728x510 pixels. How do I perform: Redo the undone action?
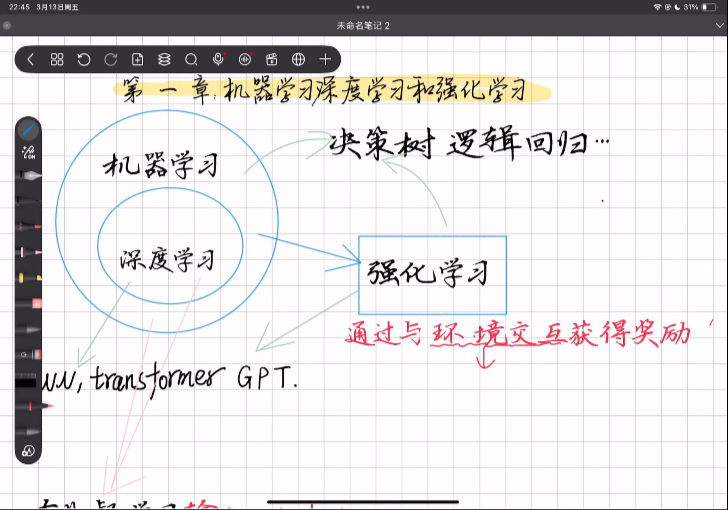[x=110, y=59]
